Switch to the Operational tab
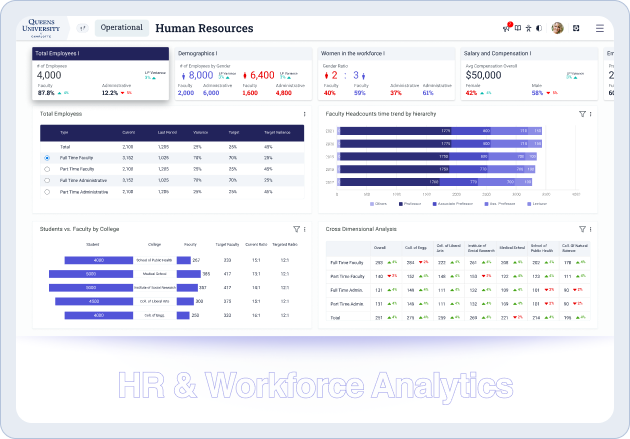This screenshot has height=439, width=630. pos(122,29)
